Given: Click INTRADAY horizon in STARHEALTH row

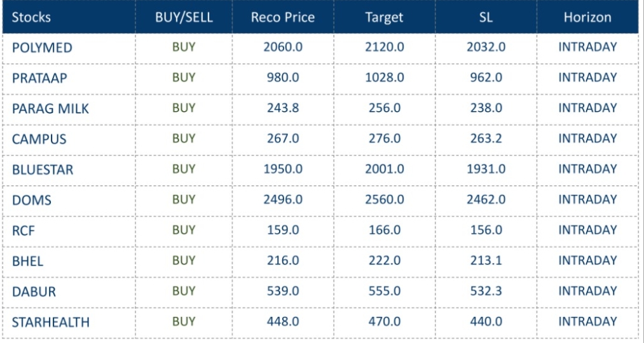Looking at the screenshot, I should 587,321.
